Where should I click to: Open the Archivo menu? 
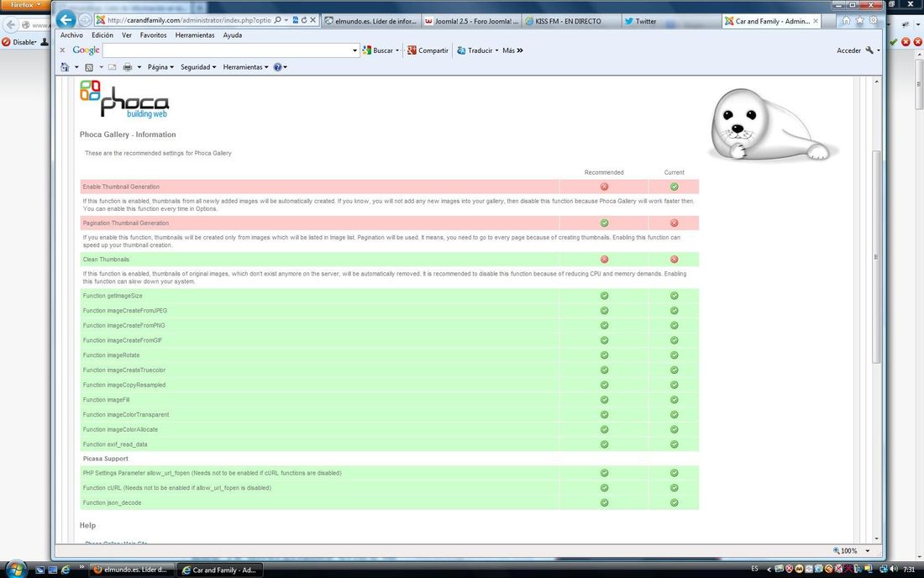click(x=71, y=35)
